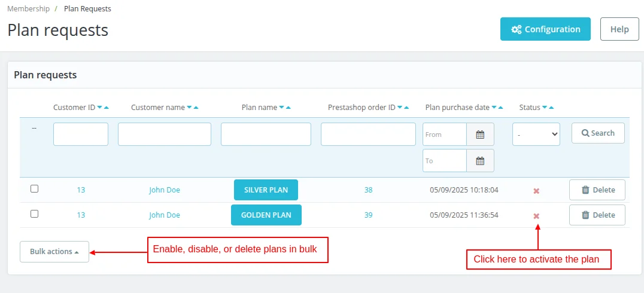Open order ID 38 link
Image resolution: width=644 pixels, height=293 pixels.
pos(369,190)
